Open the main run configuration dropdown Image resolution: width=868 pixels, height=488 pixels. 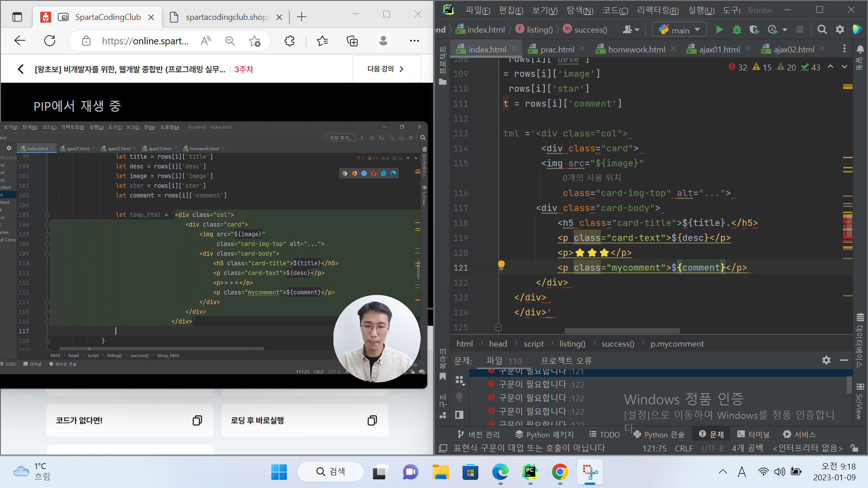[679, 30]
